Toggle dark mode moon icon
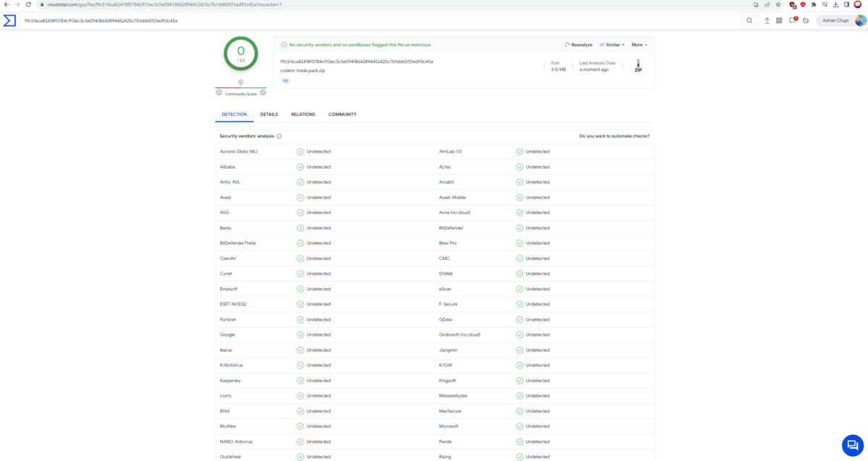The image size is (868, 461). [806, 20]
